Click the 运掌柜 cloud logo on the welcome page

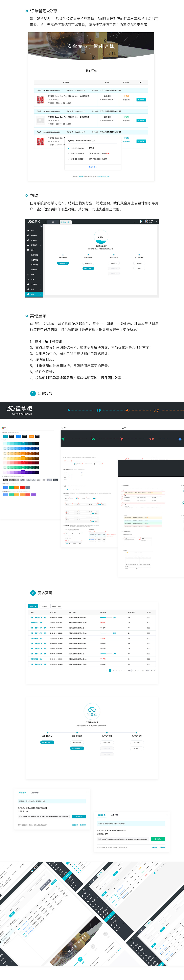[x=92, y=711]
